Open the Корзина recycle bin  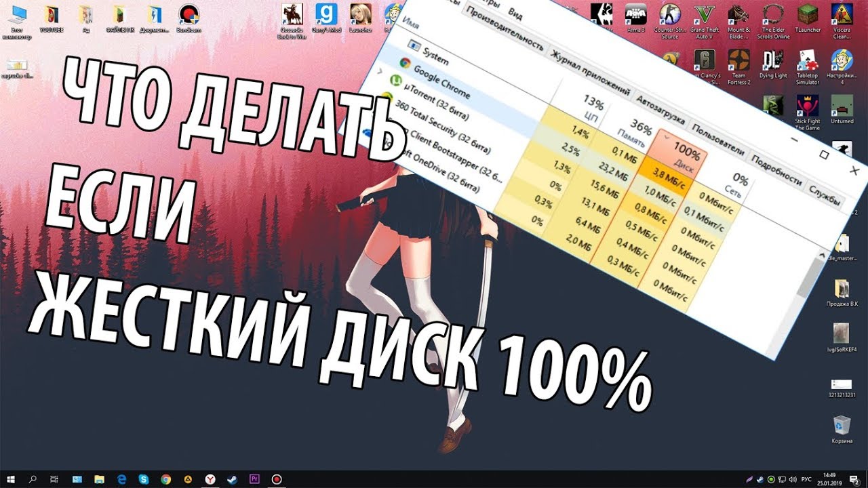[842, 428]
